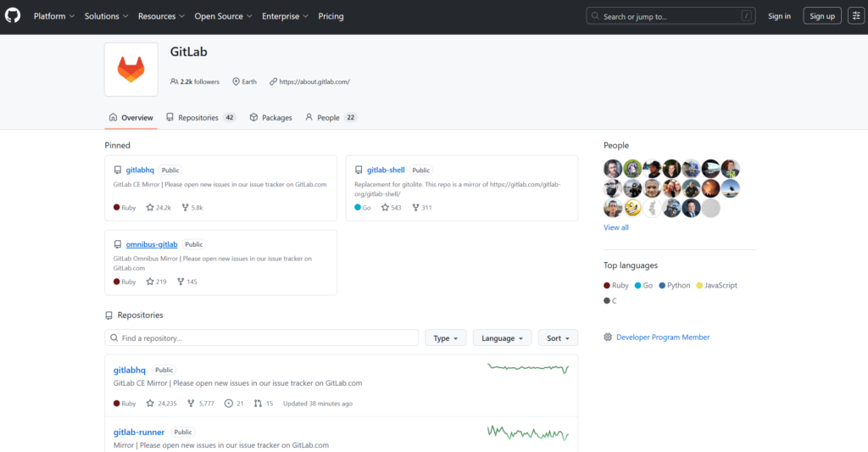Filter by JavaScript top language

point(717,285)
